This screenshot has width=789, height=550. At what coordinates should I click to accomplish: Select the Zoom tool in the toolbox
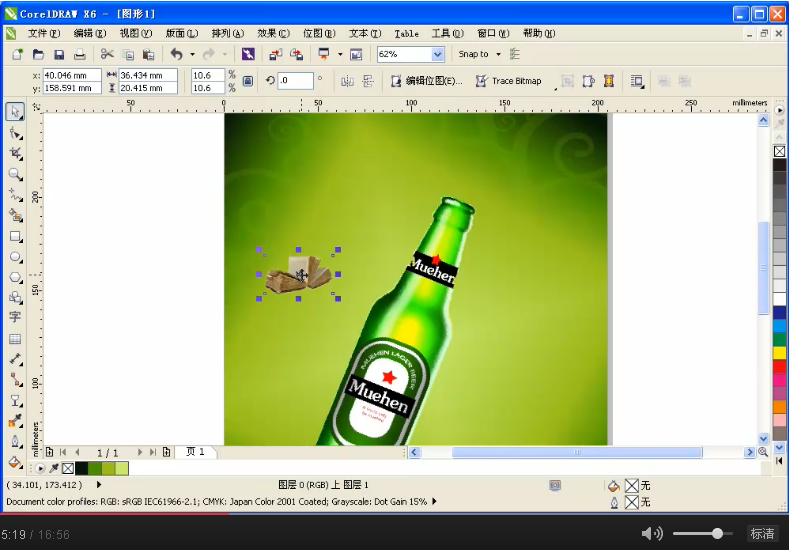15,174
